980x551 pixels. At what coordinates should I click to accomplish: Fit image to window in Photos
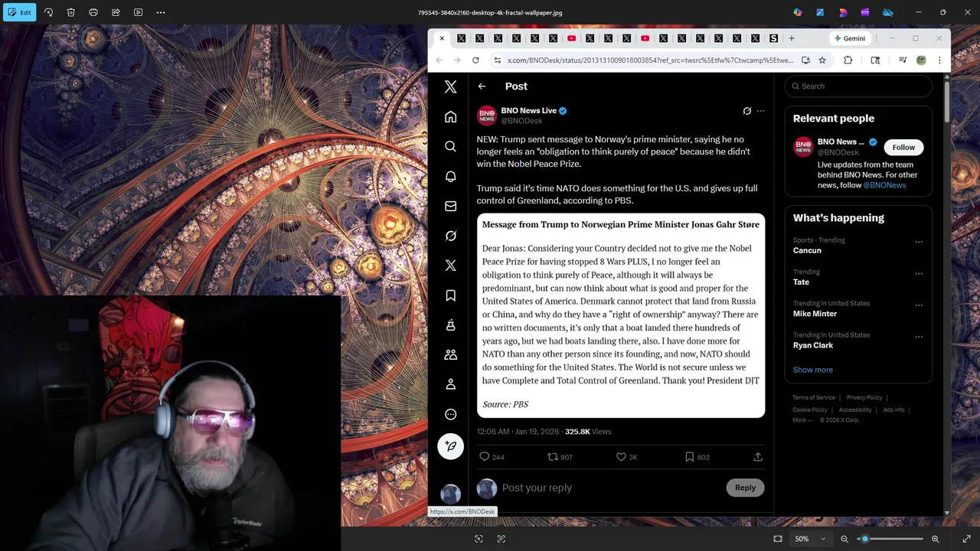point(778,539)
